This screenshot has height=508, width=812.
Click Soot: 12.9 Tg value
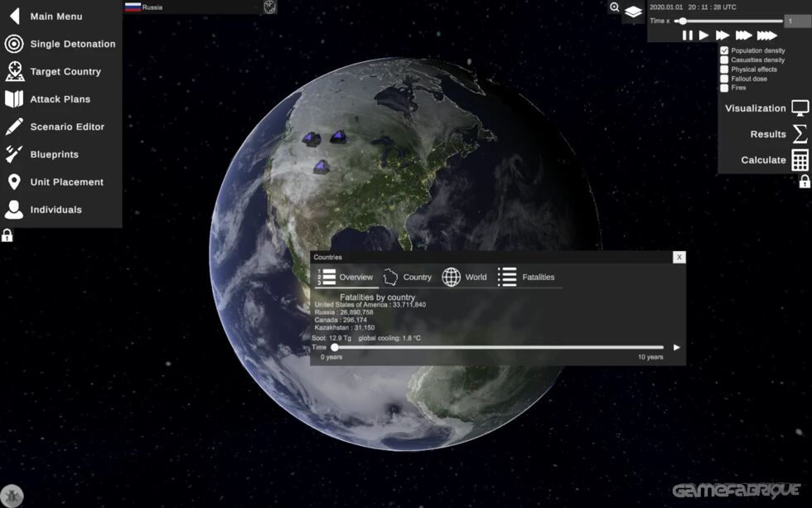(x=331, y=338)
